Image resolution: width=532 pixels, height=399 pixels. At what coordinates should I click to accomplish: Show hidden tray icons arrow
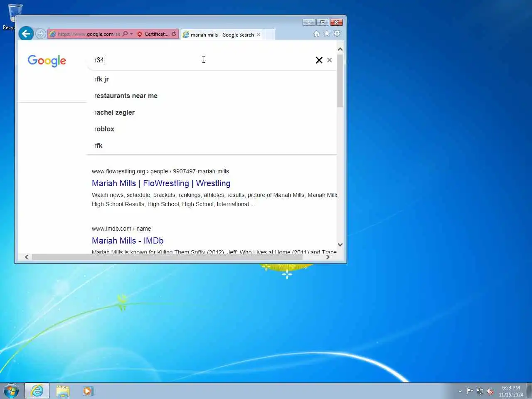click(460, 391)
